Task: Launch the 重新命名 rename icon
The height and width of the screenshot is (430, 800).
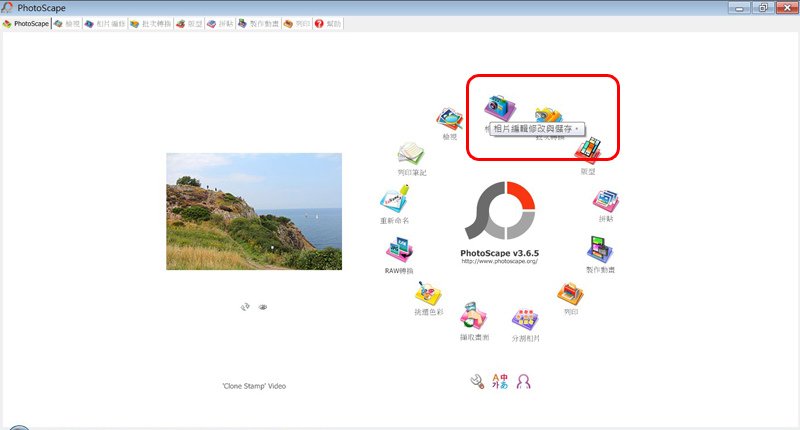Action: (394, 199)
